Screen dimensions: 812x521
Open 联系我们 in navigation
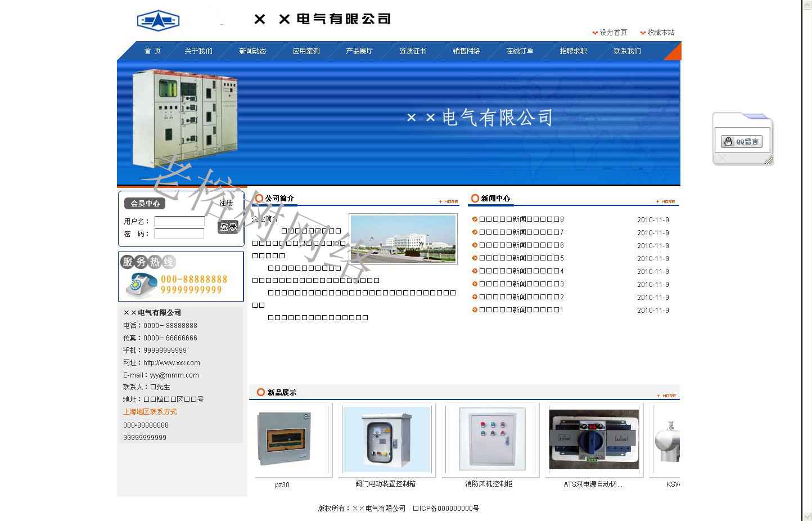627,51
